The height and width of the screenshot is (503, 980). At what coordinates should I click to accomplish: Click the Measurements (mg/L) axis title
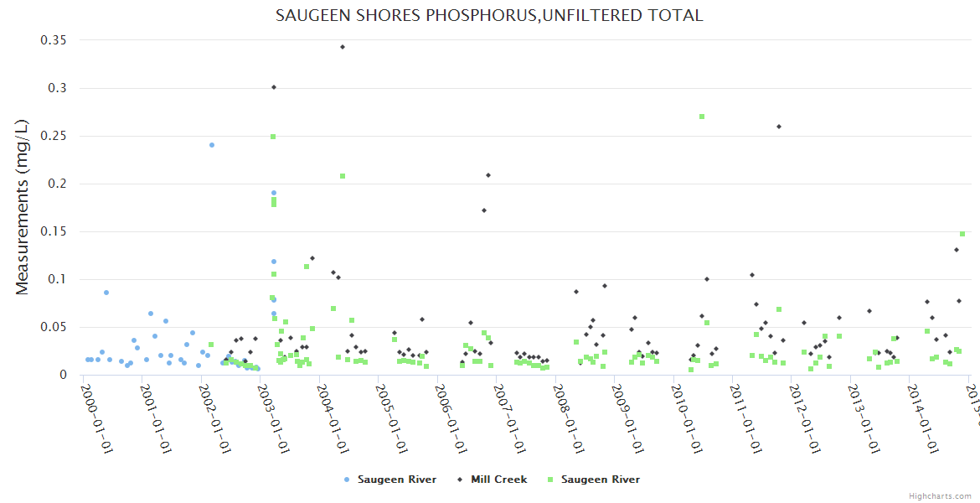[x=23, y=207]
